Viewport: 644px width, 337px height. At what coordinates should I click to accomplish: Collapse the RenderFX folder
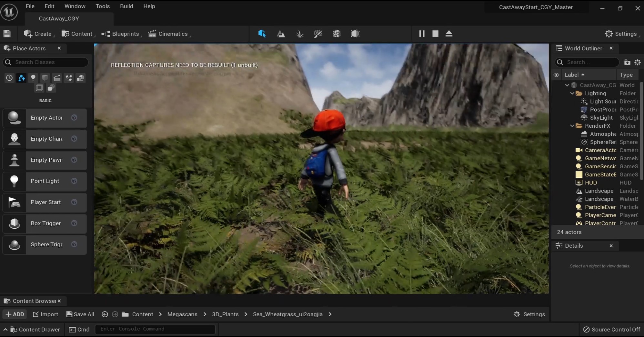coord(572,126)
